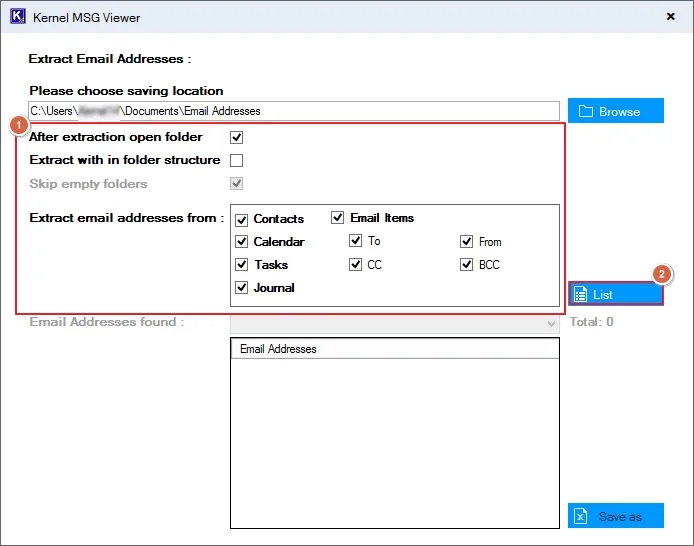This screenshot has width=694, height=546.
Task: Click the Excel icon on Save as button
Action: [582, 517]
